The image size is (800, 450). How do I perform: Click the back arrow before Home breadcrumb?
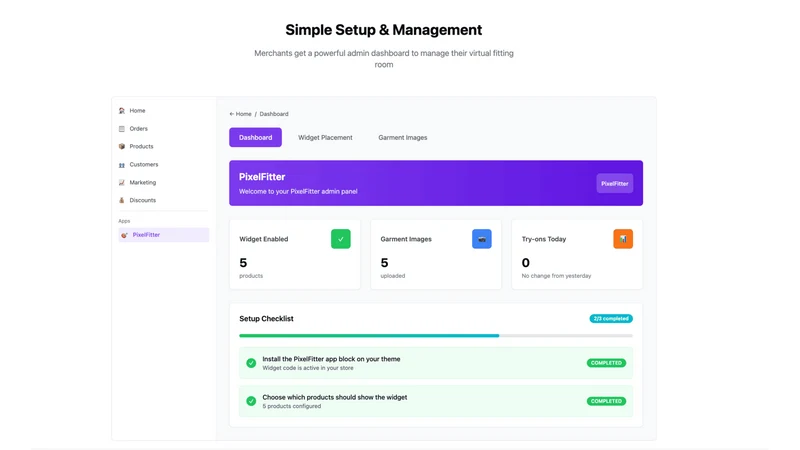point(232,114)
